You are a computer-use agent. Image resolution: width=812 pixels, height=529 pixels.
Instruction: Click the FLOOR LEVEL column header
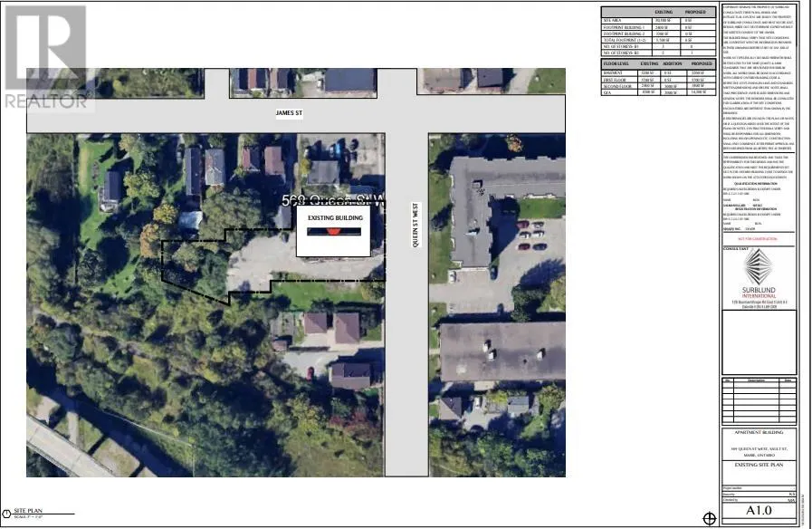616,63
